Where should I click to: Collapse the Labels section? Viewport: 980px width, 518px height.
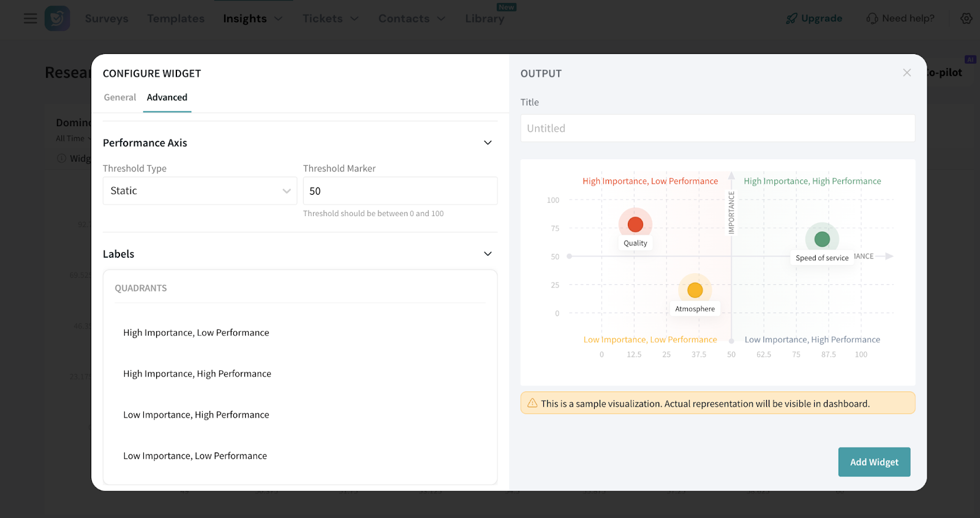tap(488, 254)
